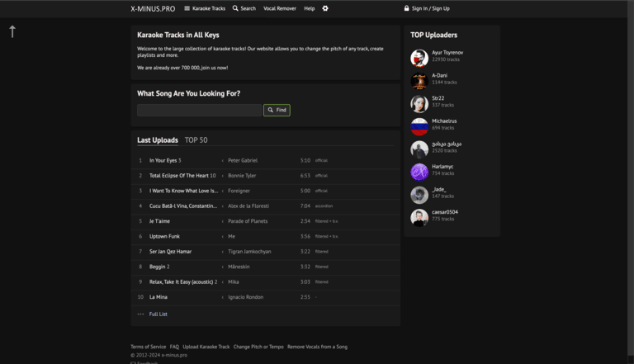Click the settings gear icon in navbar
634x364 pixels.
[325, 8]
